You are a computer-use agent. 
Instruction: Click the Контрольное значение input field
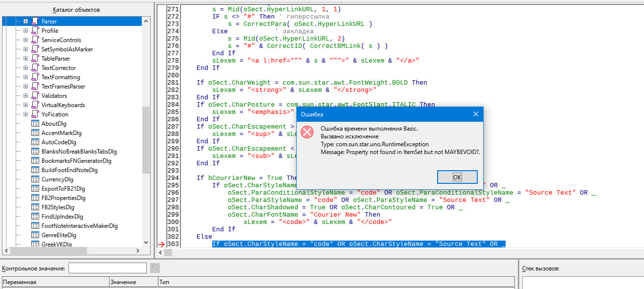point(108,268)
